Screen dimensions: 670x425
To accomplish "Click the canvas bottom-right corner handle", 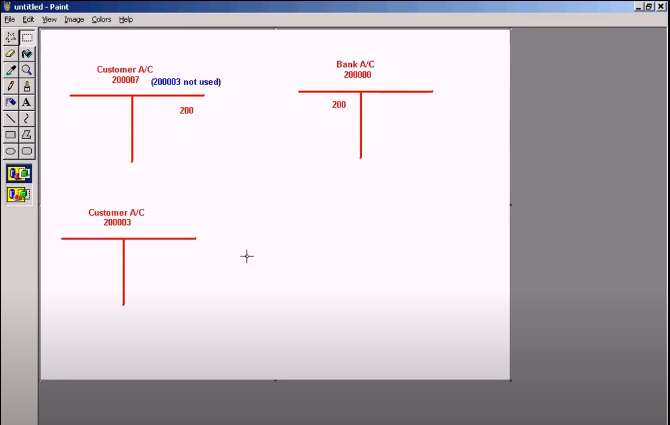I will (511, 380).
